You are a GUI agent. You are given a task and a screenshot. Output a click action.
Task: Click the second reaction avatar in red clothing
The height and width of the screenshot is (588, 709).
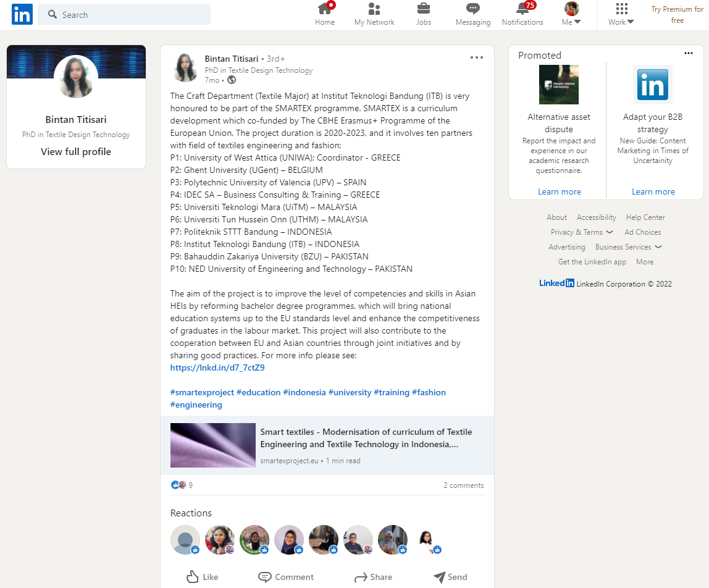click(x=220, y=540)
